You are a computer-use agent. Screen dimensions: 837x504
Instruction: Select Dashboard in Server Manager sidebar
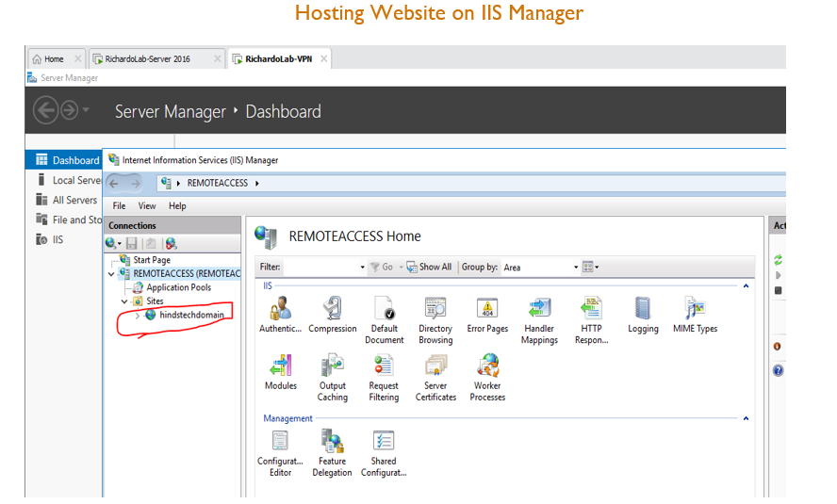[x=64, y=160]
